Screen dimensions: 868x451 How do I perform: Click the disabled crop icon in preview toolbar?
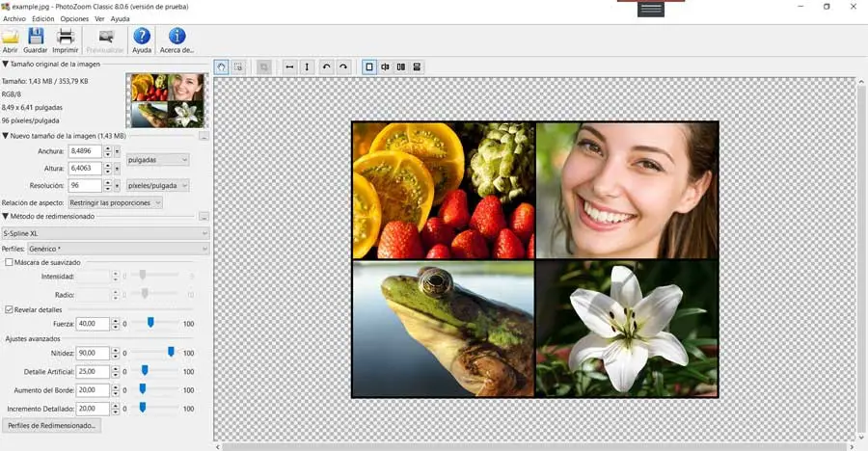point(264,66)
